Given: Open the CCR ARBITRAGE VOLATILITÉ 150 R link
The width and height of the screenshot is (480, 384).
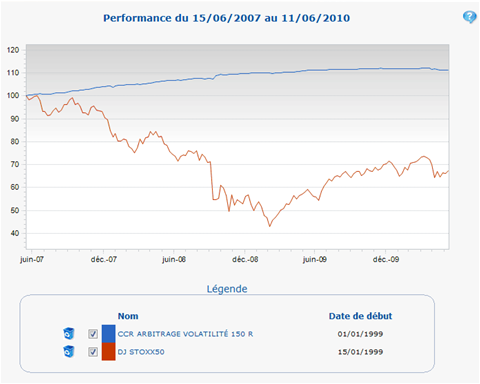Looking at the screenshot, I should [x=185, y=334].
